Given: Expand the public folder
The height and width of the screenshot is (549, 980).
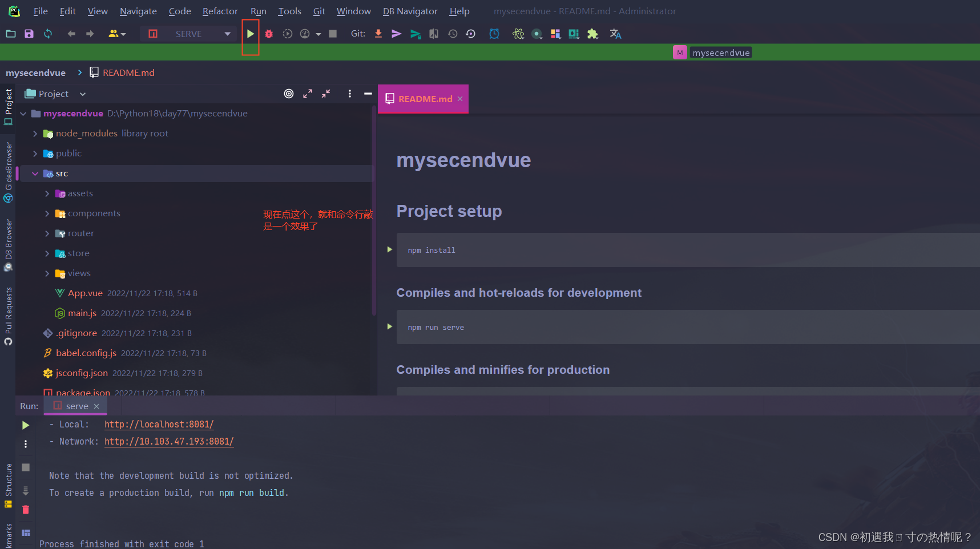Looking at the screenshot, I should coord(35,154).
